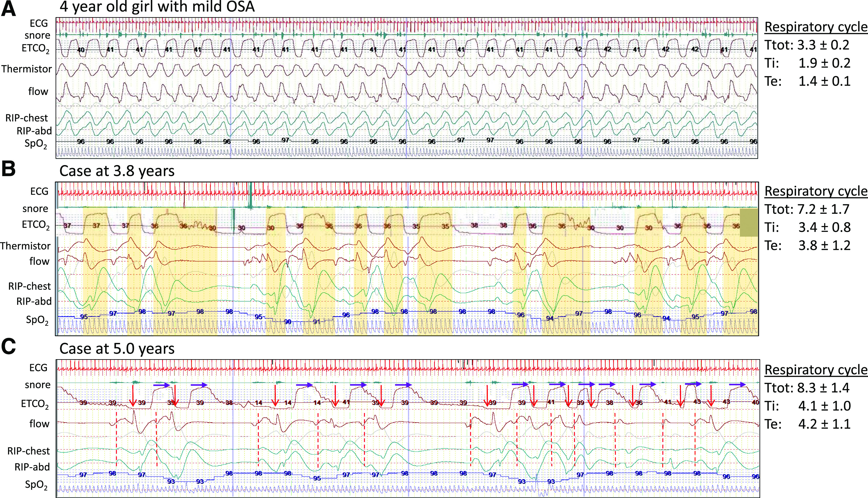Click the panel letter C
The image size is (868, 498).
point(8,347)
